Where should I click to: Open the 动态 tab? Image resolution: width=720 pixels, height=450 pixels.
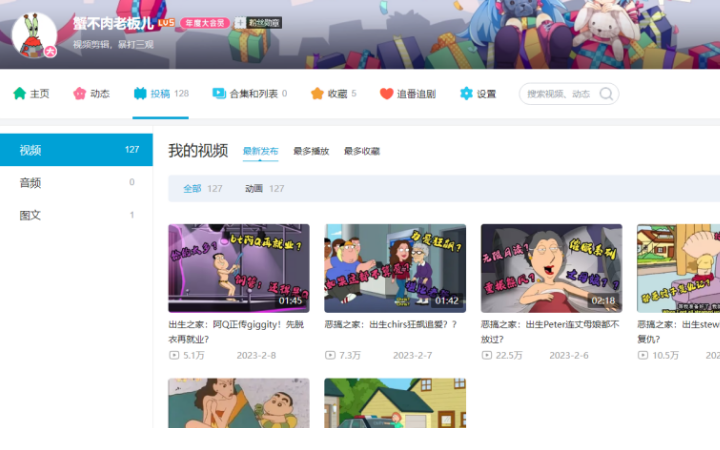91,94
